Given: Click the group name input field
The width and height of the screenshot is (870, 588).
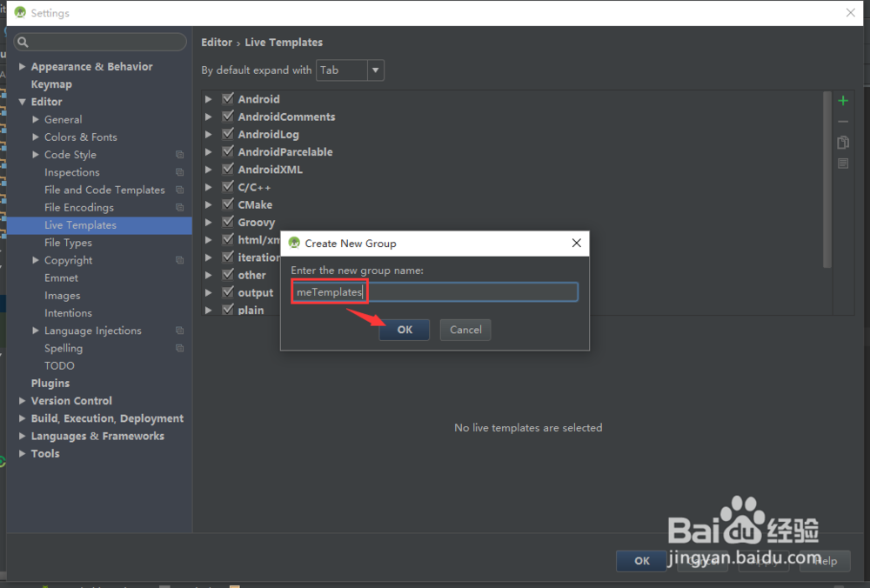Looking at the screenshot, I should pyautogui.click(x=433, y=291).
